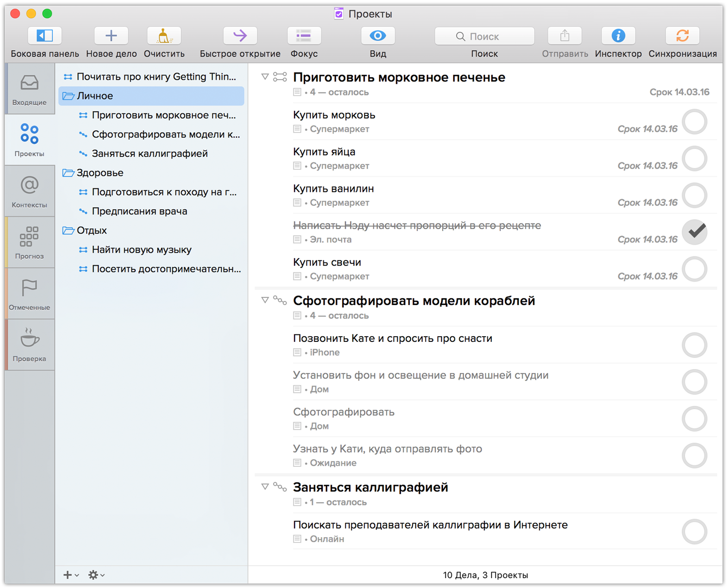Screen dimensions: 727x588
Task: Click parallel project icon beside Приготовить морковное печенье title
Action: (x=280, y=77)
